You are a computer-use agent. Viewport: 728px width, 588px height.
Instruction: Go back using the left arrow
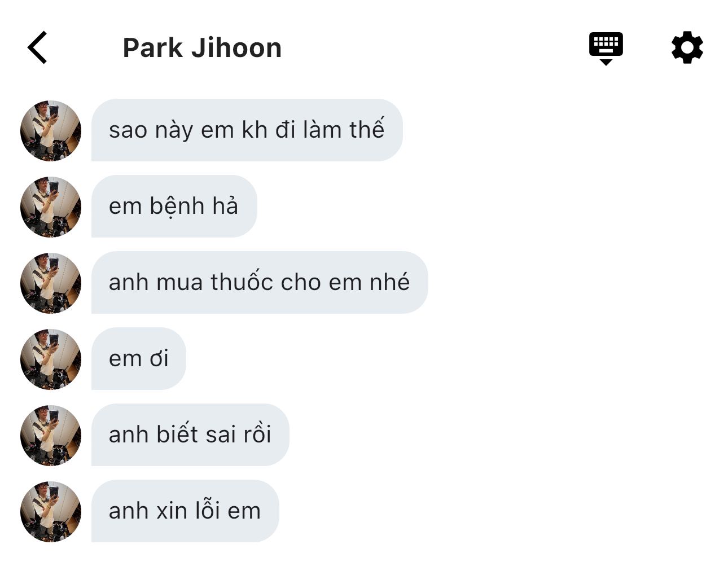37,47
